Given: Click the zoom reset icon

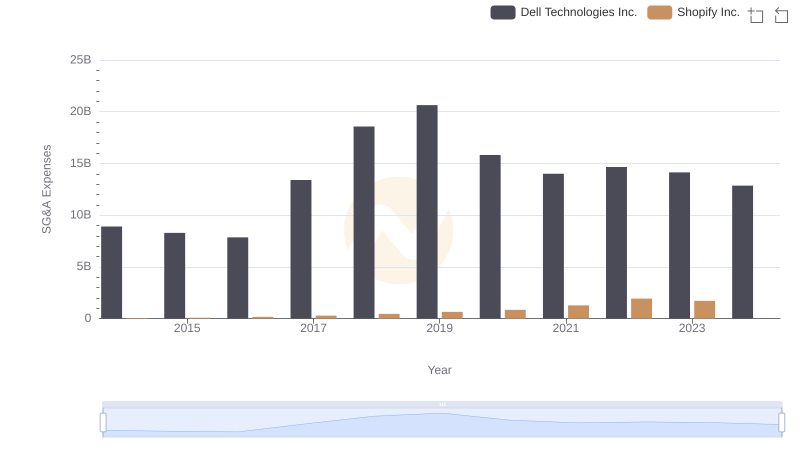Looking at the screenshot, I should click(779, 14).
